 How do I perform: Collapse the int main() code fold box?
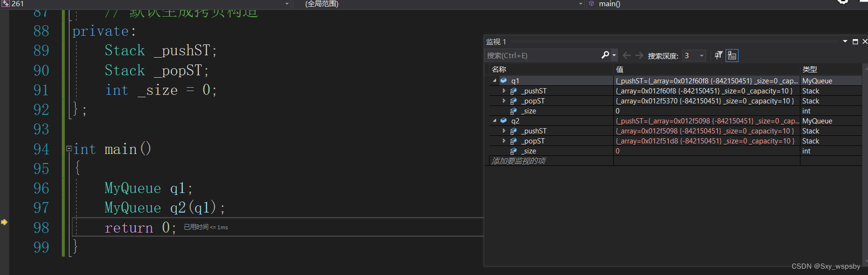[69, 149]
